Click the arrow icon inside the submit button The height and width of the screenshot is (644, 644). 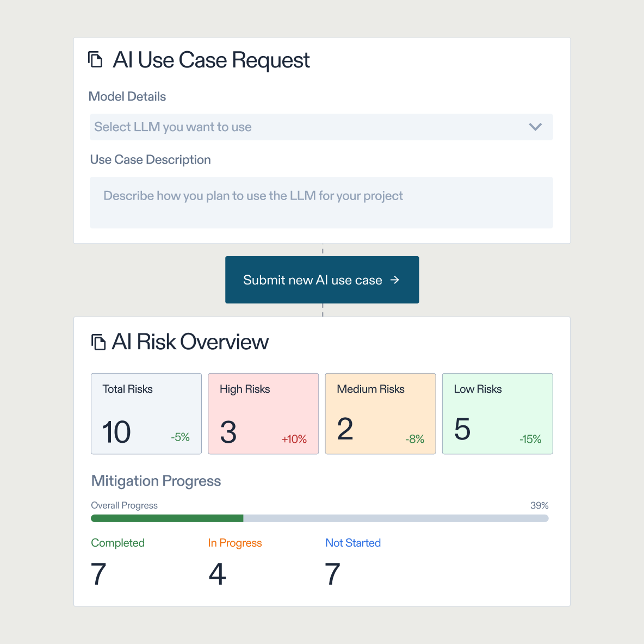pyautogui.click(x=394, y=280)
